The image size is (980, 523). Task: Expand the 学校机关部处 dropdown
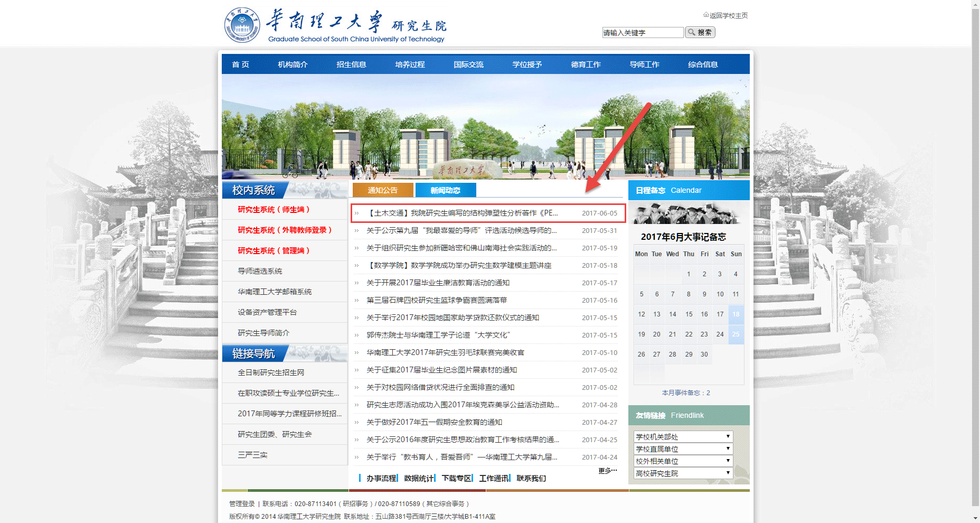683,437
